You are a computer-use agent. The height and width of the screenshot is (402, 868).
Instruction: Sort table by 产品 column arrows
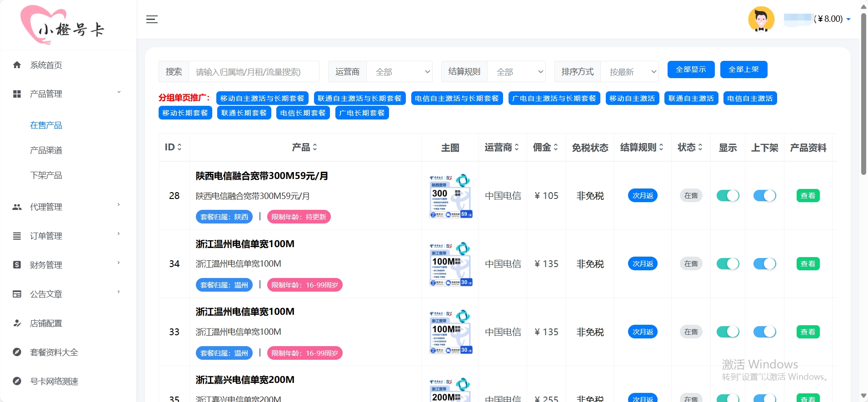pyautogui.click(x=315, y=147)
